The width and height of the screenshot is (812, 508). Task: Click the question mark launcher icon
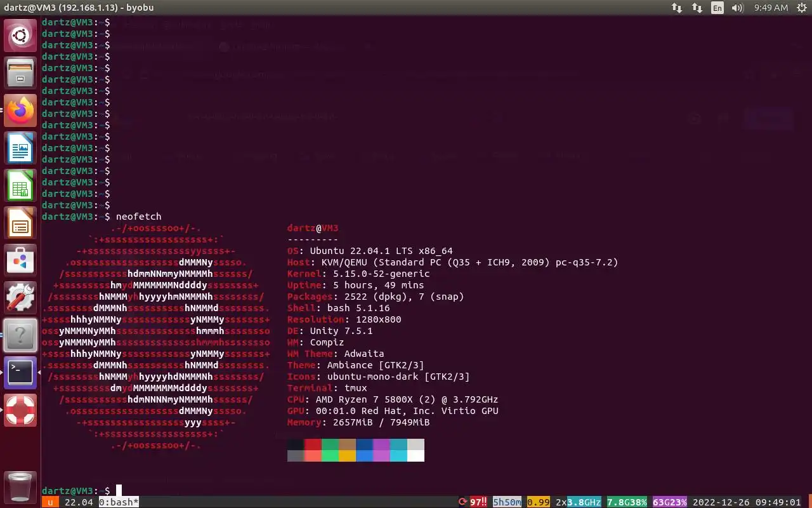pos(20,335)
